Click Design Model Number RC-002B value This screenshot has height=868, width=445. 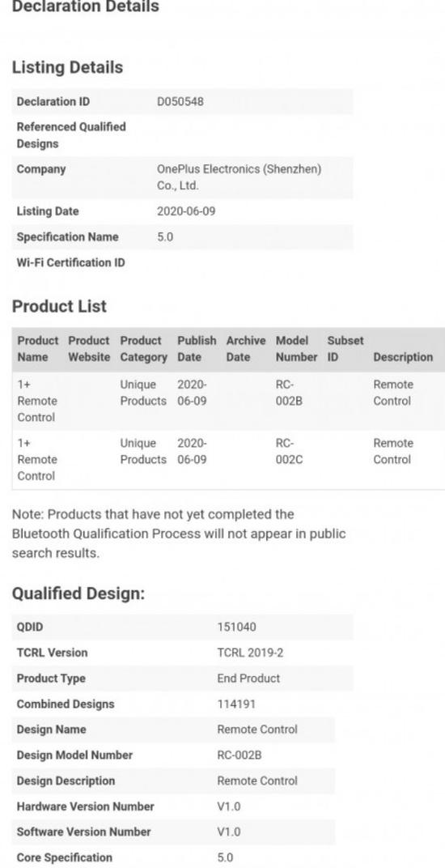(x=239, y=755)
